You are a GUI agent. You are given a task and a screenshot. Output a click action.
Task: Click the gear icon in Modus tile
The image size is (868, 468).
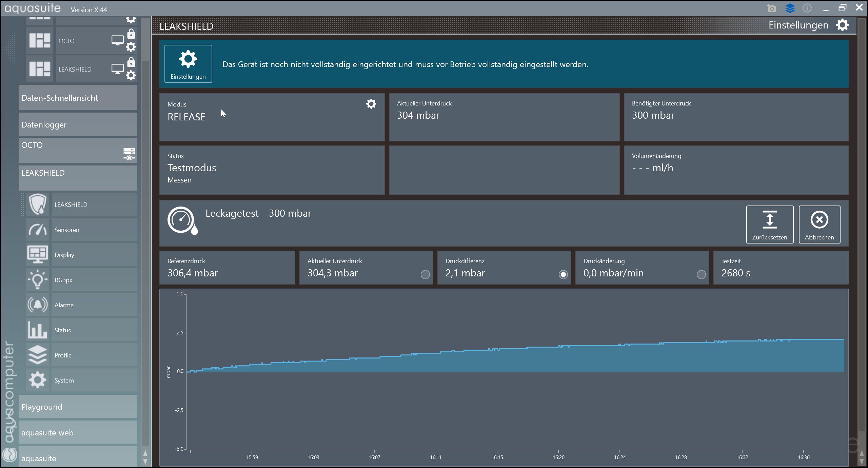pyautogui.click(x=371, y=104)
